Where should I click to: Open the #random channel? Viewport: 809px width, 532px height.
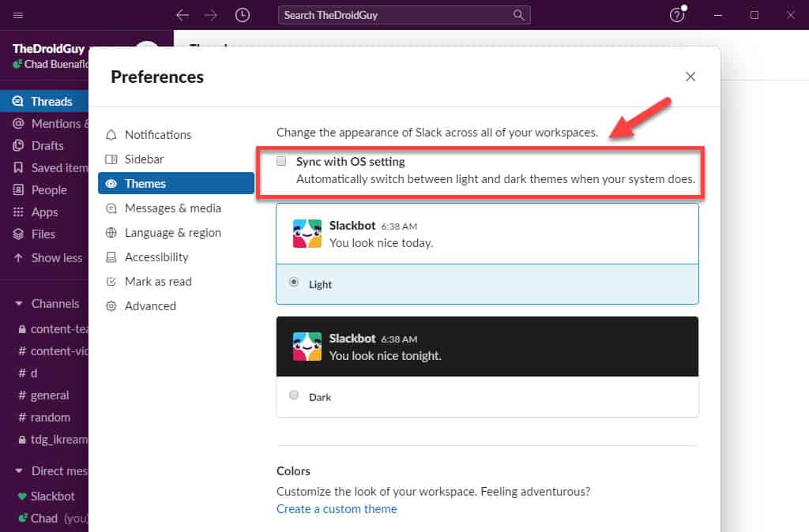pos(44,418)
